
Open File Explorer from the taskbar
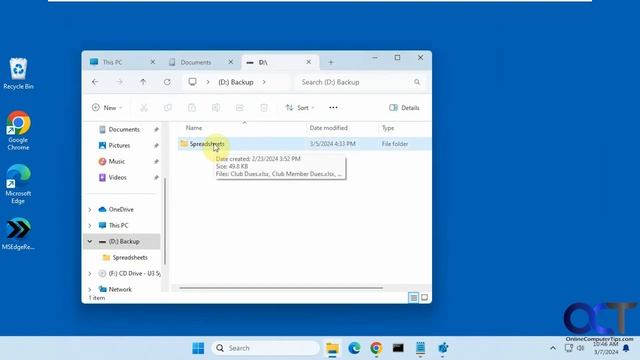[x=332, y=348]
